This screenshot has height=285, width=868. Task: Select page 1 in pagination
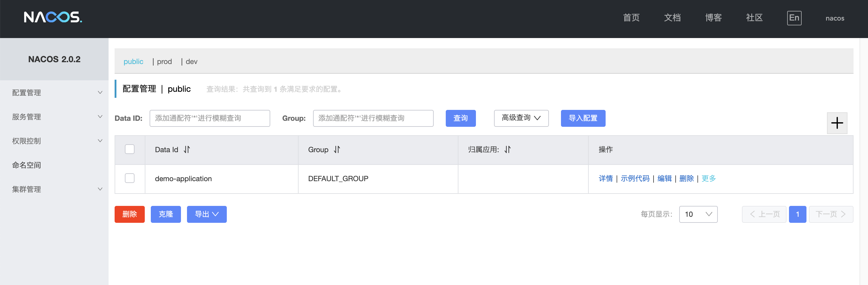click(797, 214)
